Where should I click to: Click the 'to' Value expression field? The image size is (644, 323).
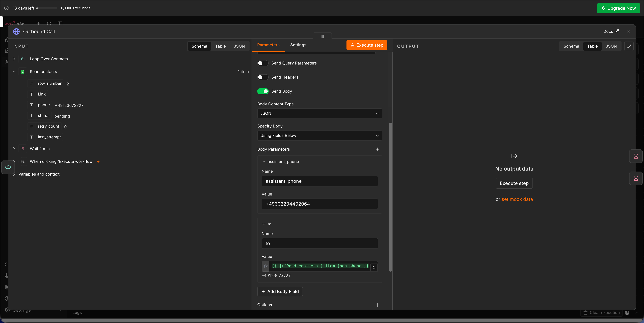point(320,266)
